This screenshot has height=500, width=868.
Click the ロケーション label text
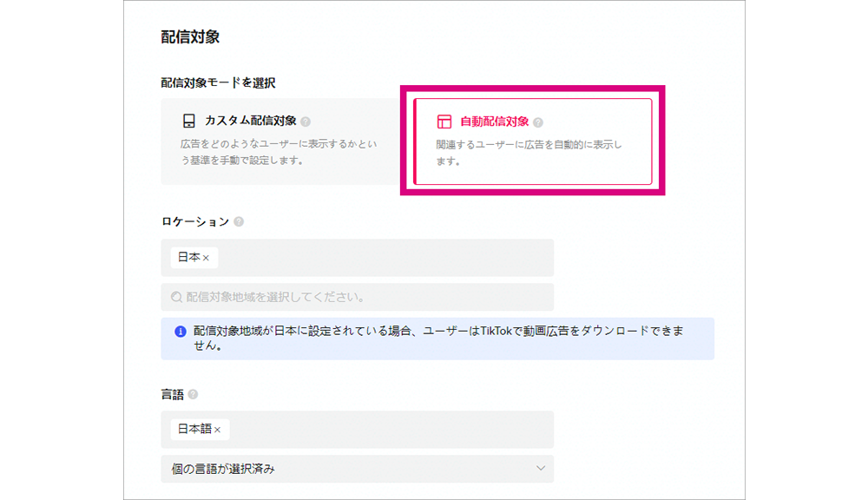click(x=194, y=221)
